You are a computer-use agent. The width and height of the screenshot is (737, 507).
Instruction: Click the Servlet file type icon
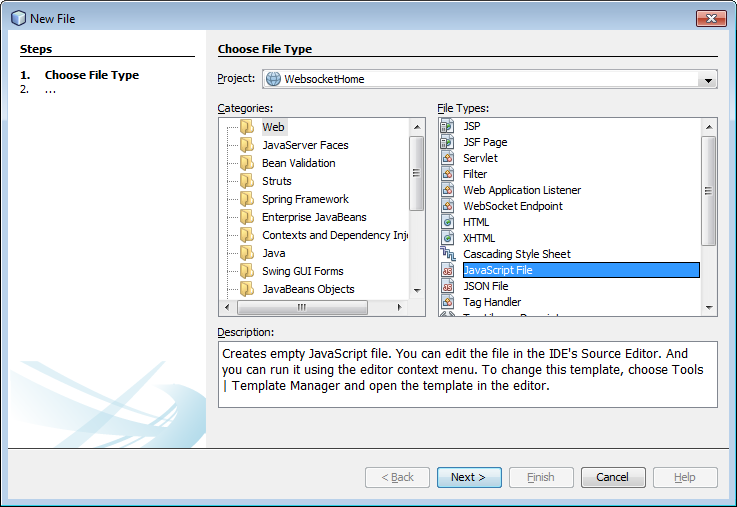click(x=447, y=158)
